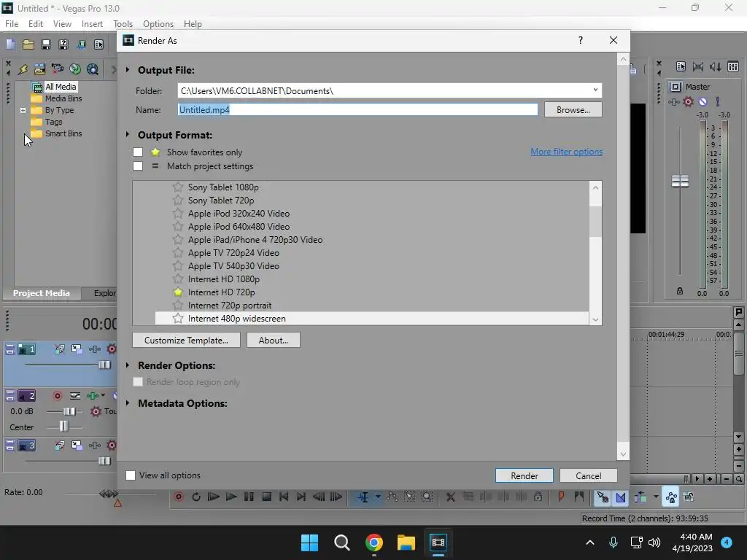747x560 pixels.
Task: Open the Options menu
Action: pyautogui.click(x=158, y=24)
